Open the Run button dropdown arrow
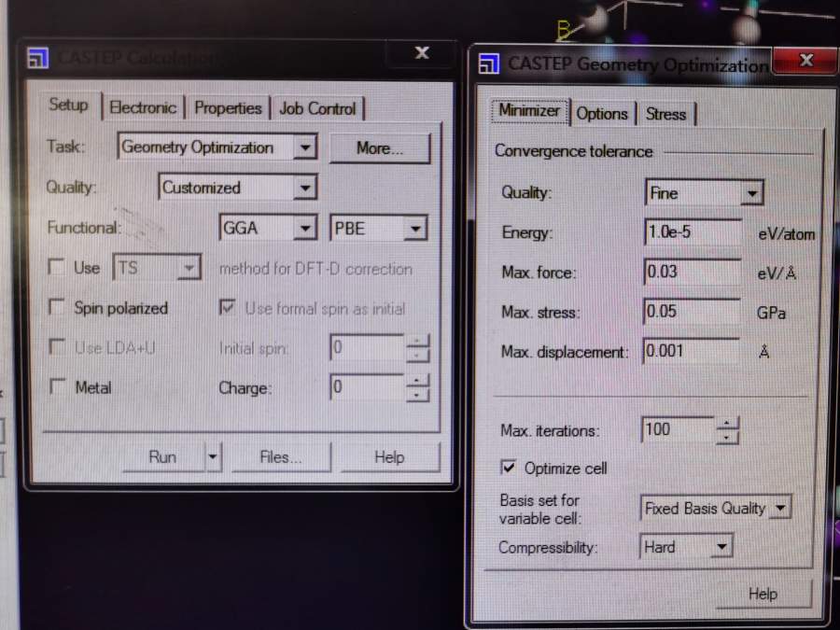Image resolution: width=840 pixels, height=630 pixels. (x=213, y=457)
